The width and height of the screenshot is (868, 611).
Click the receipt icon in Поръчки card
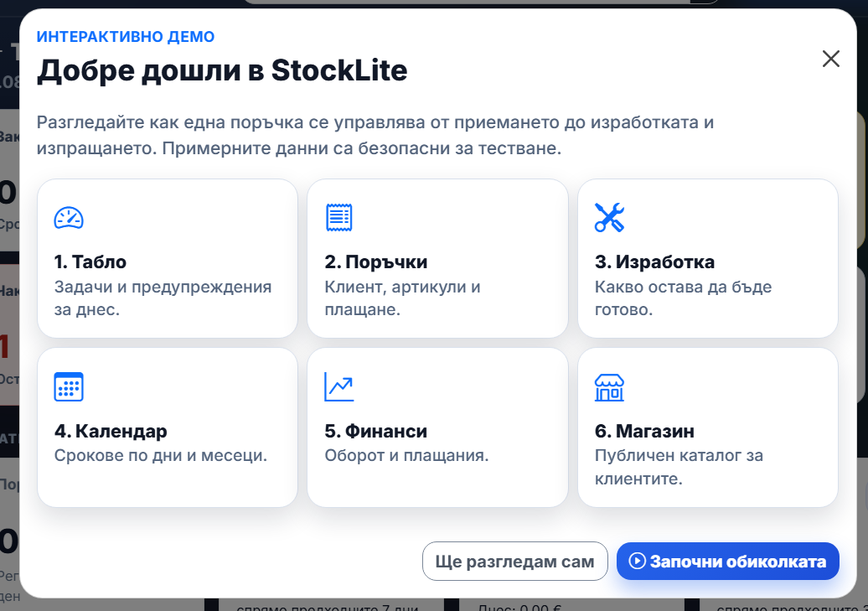coord(338,217)
